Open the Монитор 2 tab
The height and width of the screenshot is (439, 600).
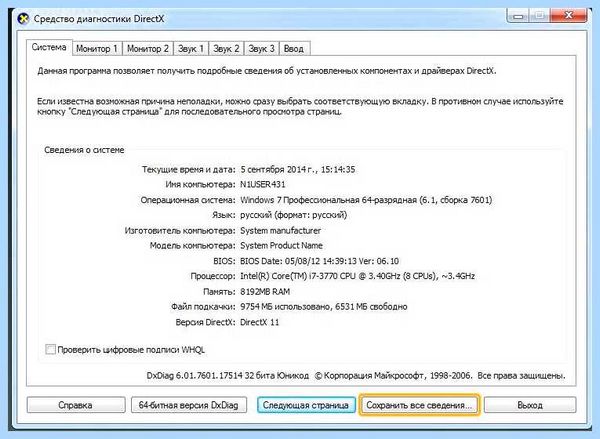click(148, 49)
